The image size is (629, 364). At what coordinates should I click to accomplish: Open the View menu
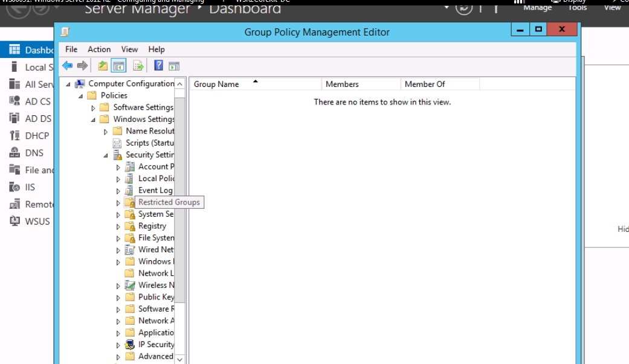pyautogui.click(x=129, y=49)
